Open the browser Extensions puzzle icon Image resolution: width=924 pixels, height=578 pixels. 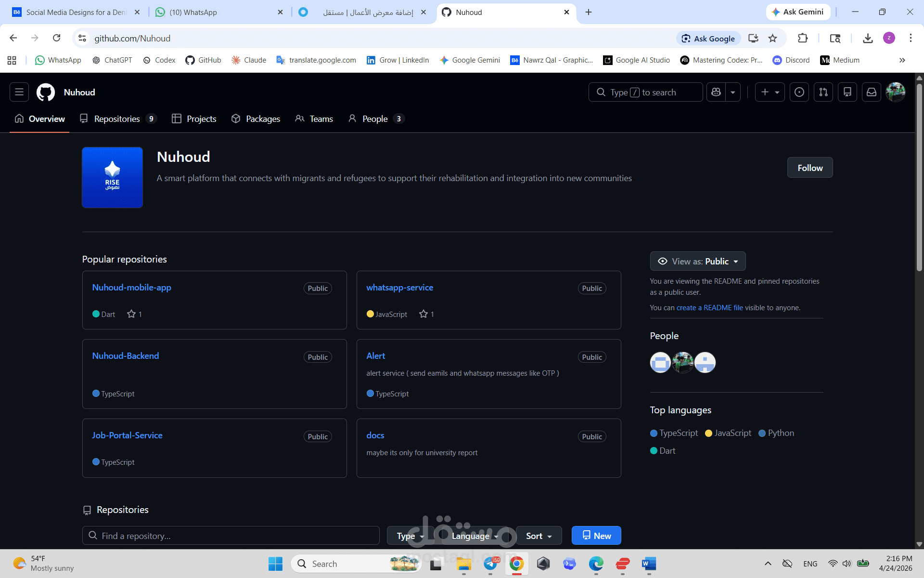point(803,38)
